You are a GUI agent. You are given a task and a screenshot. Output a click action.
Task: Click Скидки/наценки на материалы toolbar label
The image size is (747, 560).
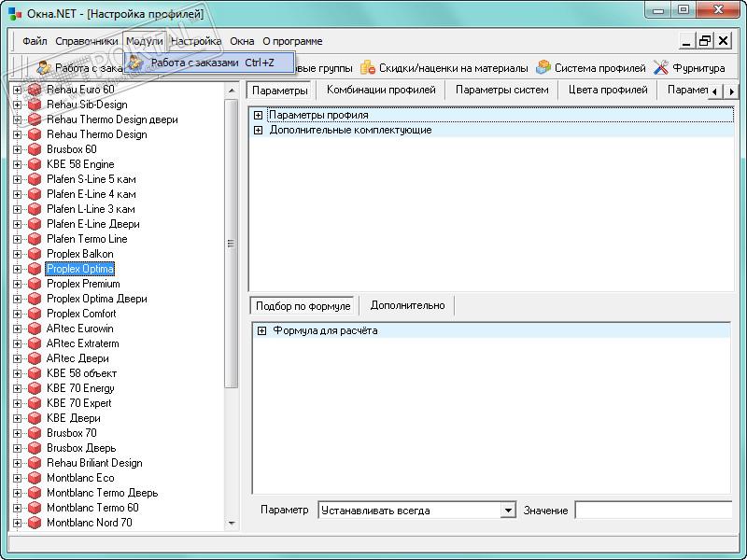coord(454,68)
